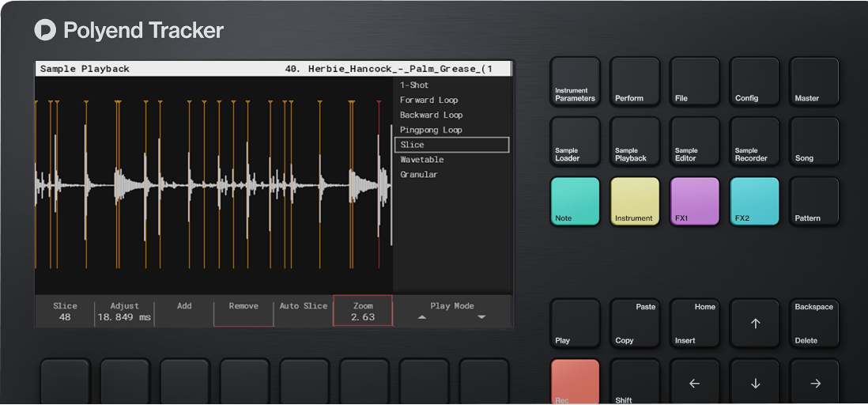Click screen key under Play Mode up arrow
Viewport: 868px width, 405px height.
(x=424, y=381)
